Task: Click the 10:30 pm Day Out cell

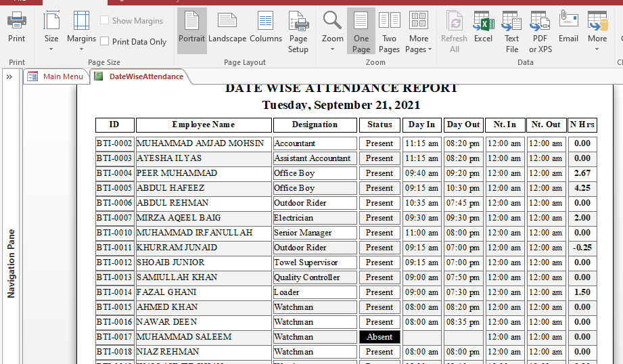Action: 463,188
